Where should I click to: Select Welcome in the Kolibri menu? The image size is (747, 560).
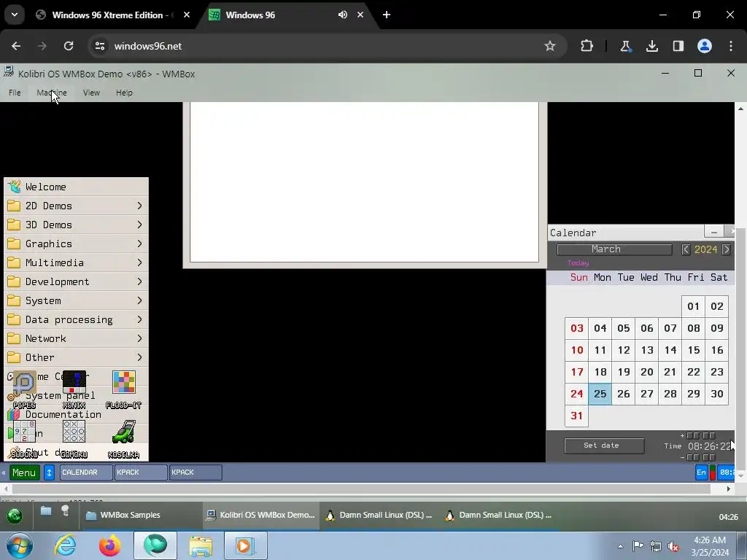point(76,187)
